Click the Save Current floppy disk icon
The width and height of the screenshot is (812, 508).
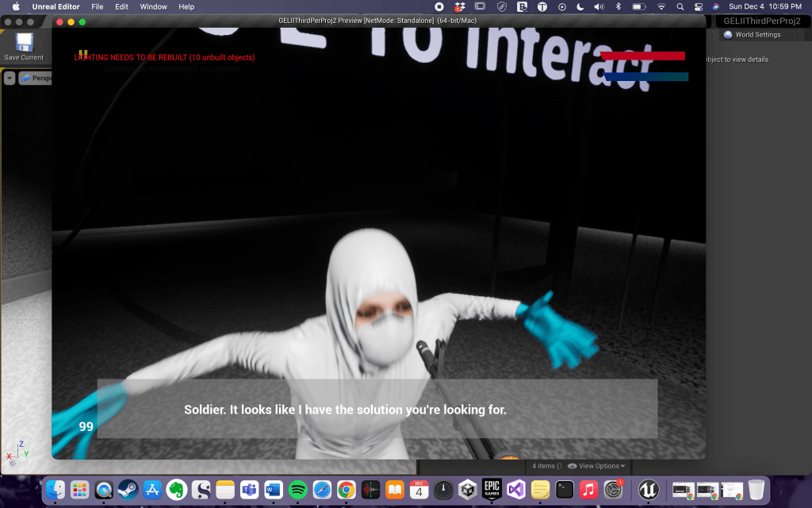click(x=24, y=43)
